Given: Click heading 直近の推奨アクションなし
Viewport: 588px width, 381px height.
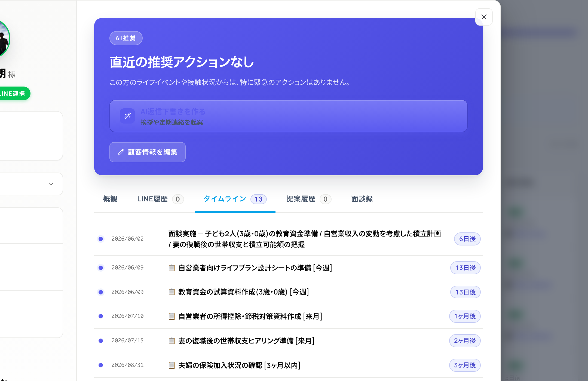Looking at the screenshot, I should tap(182, 62).
